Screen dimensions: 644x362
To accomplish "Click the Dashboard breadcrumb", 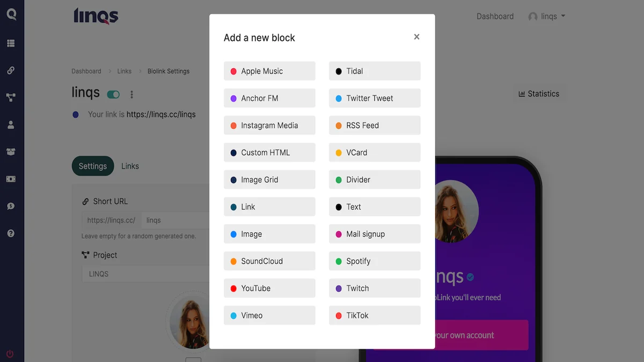I will click(86, 71).
